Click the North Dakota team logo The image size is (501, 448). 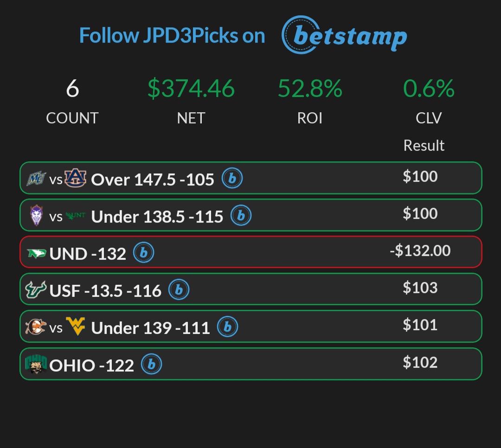coord(36,253)
